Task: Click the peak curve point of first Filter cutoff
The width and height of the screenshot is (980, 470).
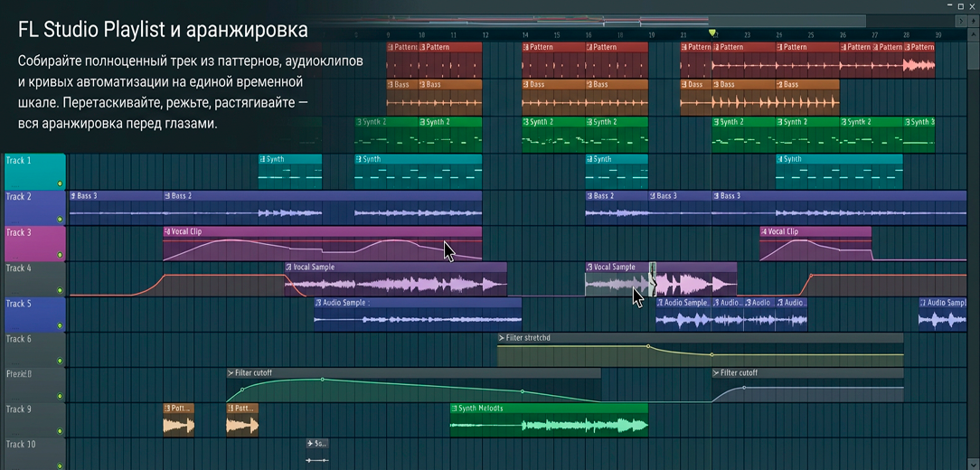Action: [323, 380]
